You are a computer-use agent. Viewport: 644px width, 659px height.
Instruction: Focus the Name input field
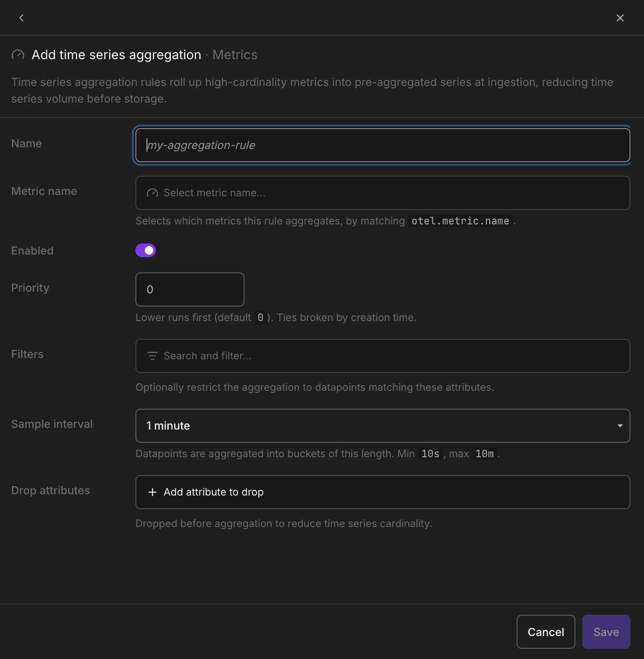click(382, 145)
